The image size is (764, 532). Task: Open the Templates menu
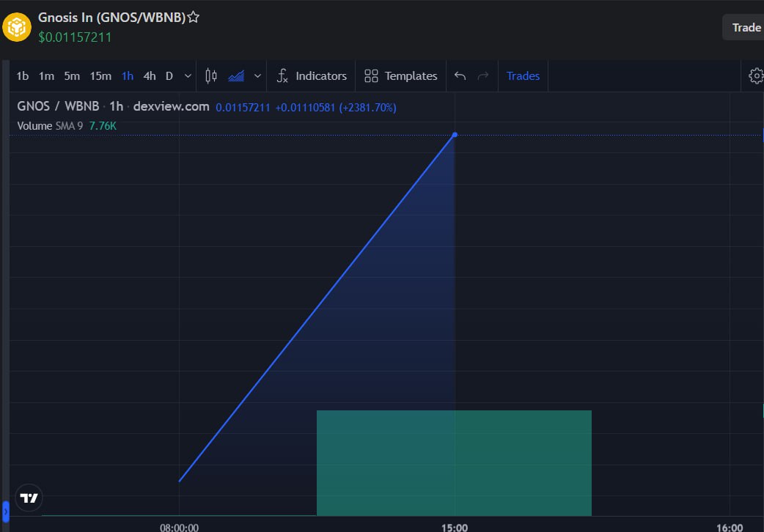click(x=401, y=76)
